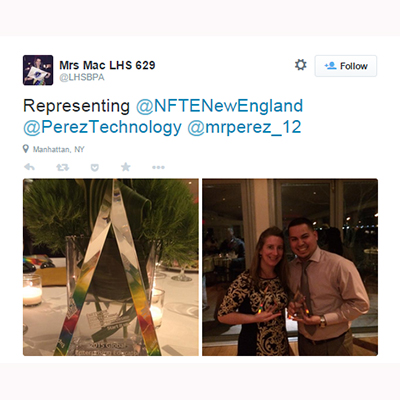This screenshot has width=400, height=400.
Task: Click the Manhattan, NY location text
Action: pos(58,149)
